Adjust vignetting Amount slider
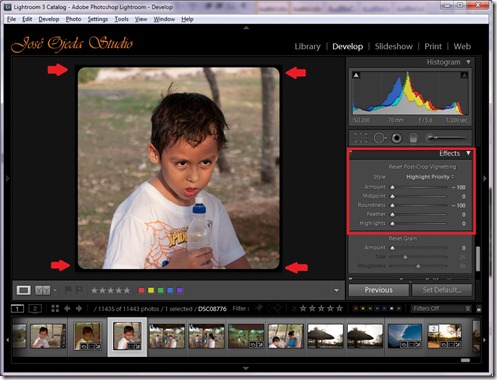This screenshot has width=497, height=380. point(392,187)
